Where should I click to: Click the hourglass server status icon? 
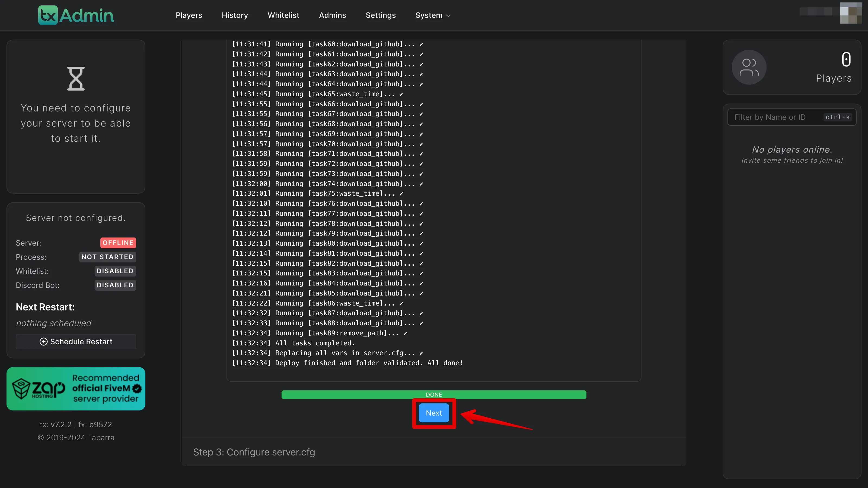click(x=76, y=78)
